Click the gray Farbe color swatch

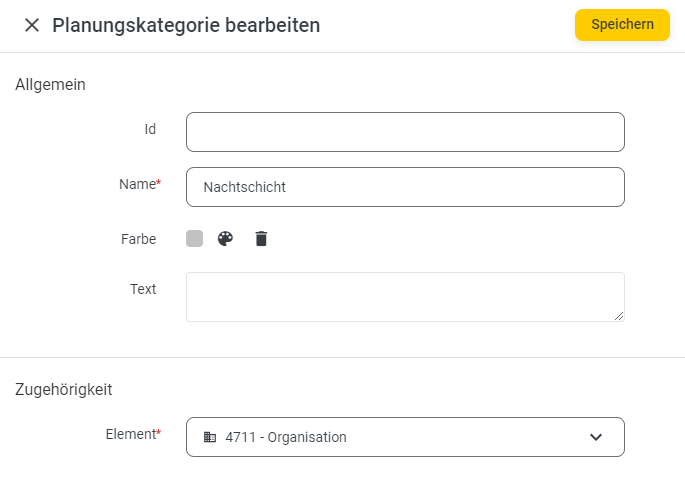pos(194,239)
